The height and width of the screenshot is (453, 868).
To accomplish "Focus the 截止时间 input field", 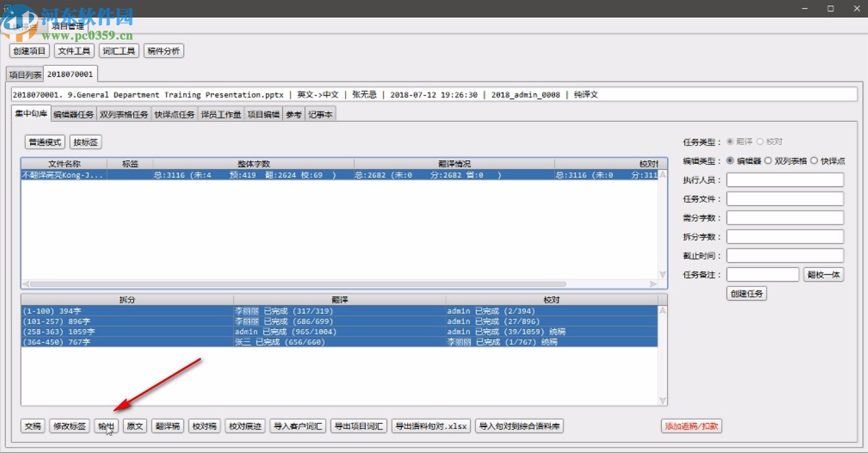I will tap(785, 256).
